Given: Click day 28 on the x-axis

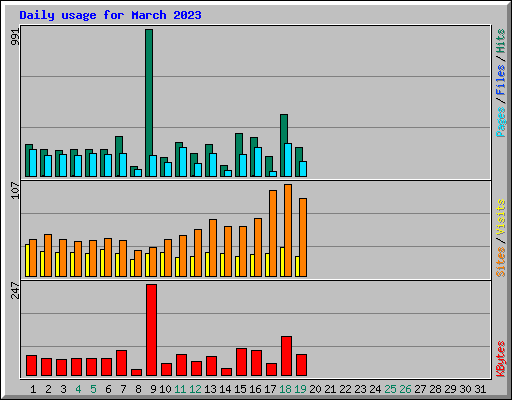Looking at the screenshot, I should [x=435, y=389].
